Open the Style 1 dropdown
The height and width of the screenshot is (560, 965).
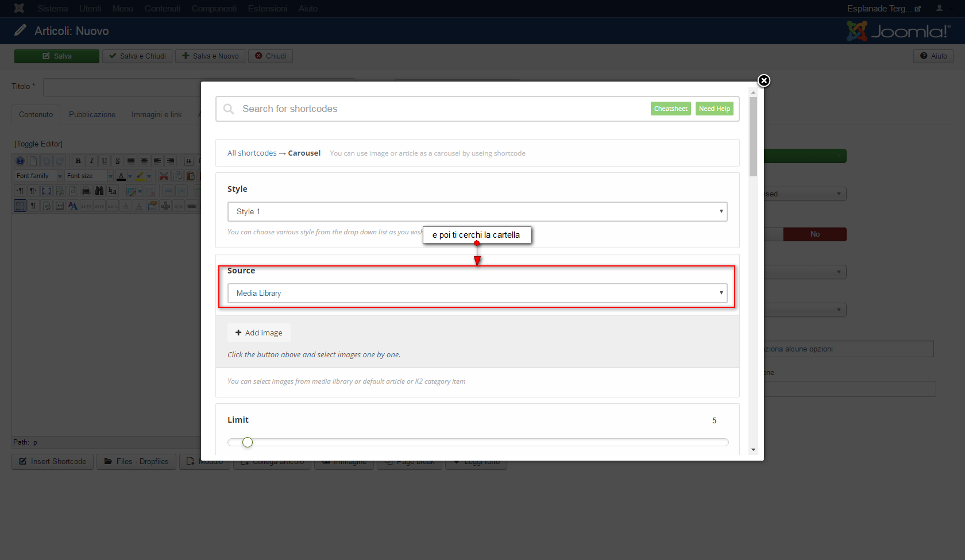click(477, 211)
